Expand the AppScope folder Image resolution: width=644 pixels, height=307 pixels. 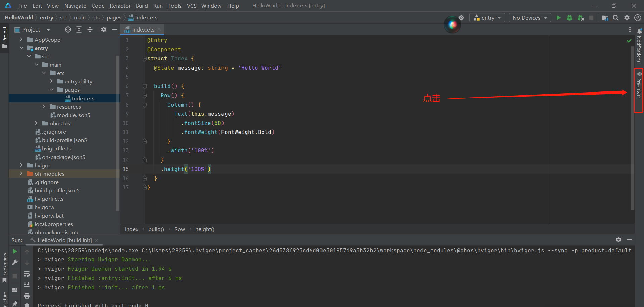(x=21, y=40)
